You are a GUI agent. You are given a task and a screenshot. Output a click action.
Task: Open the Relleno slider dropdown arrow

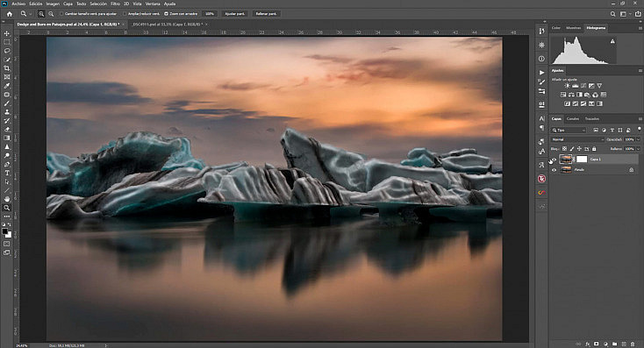tap(638, 149)
